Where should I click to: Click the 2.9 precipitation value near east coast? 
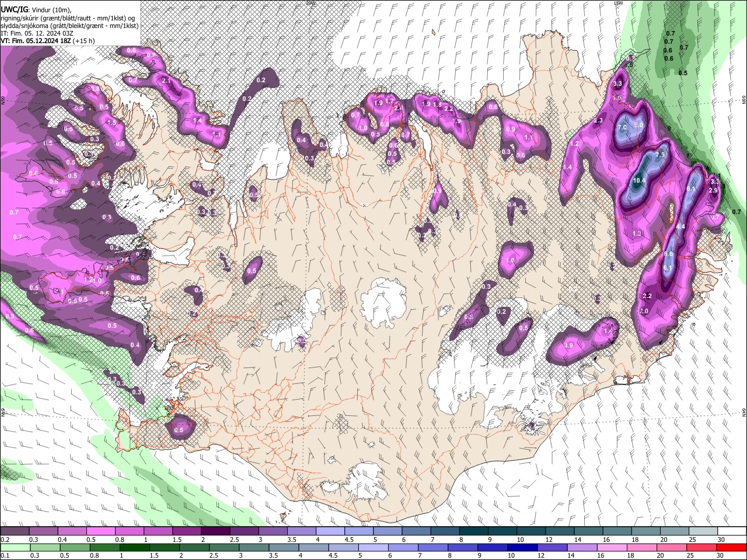[x=713, y=191]
